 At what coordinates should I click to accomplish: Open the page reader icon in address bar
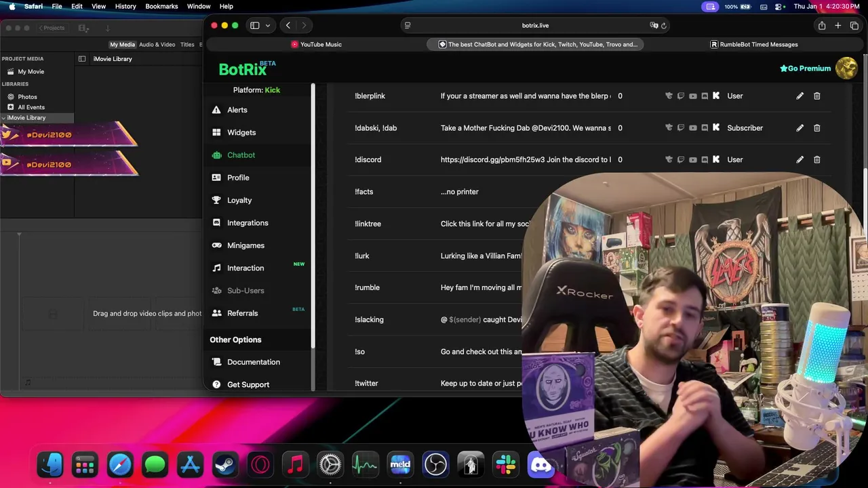(x=408, y=25)
